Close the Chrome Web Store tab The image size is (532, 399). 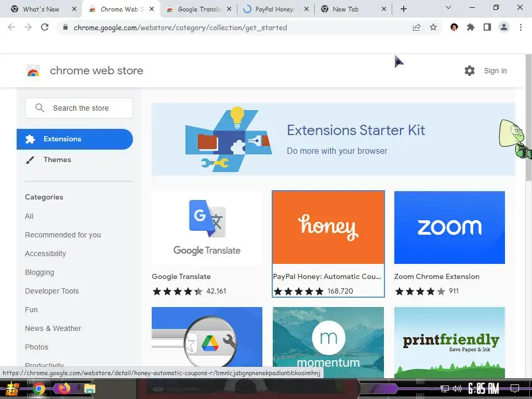[152, 9]
